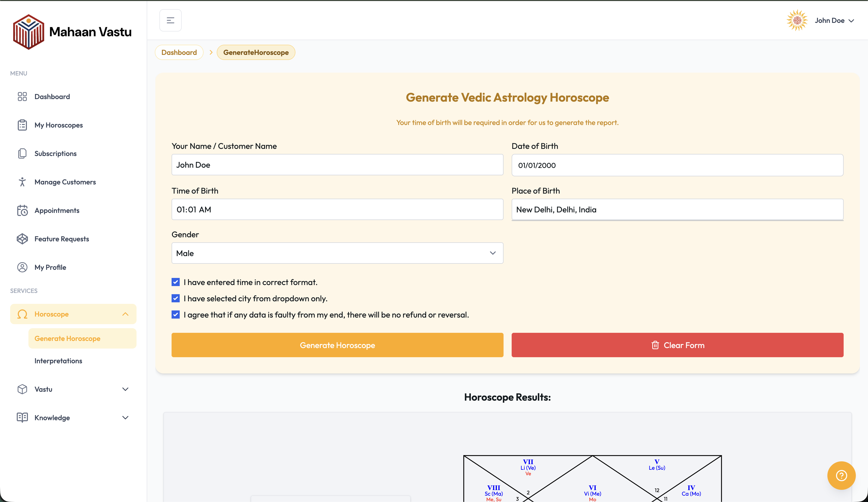Click the Customer Name input field
Viewport: 868px width, 502px height.
pos(338,165)
